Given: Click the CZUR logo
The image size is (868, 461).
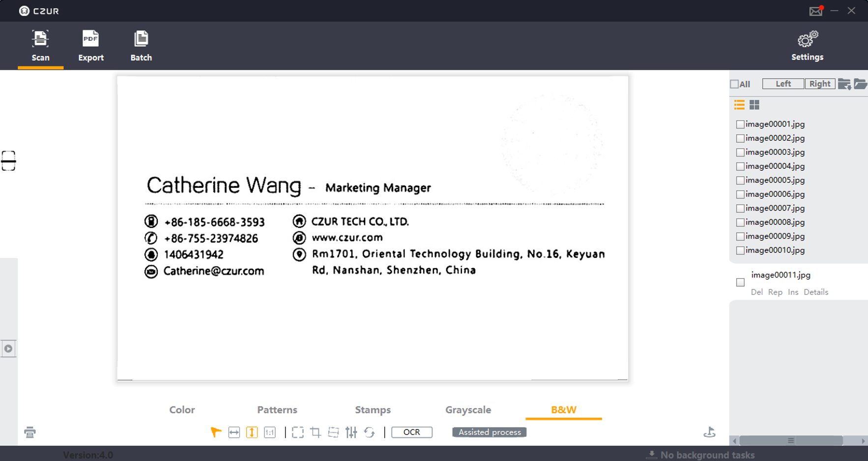Looking at the screenshot, I should click(x=39, y=11).
